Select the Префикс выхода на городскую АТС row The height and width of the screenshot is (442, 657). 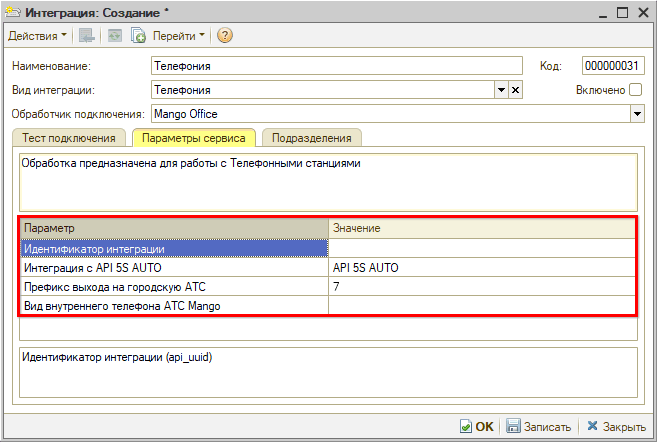coord(174,286)
